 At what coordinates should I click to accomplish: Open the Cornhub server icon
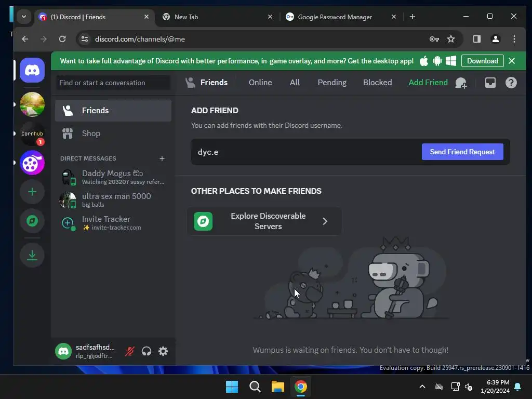coord(32,134)
